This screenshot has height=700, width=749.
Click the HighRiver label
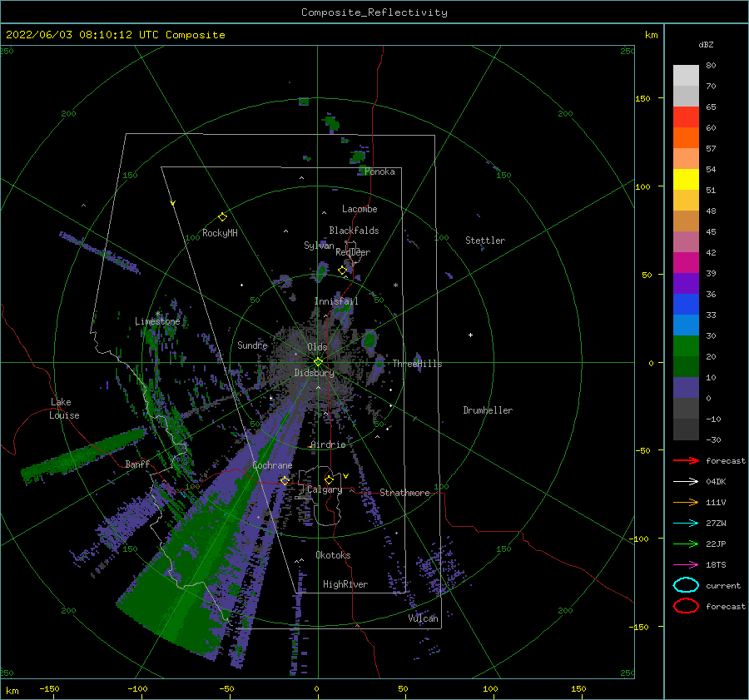[x=345, y=584]
